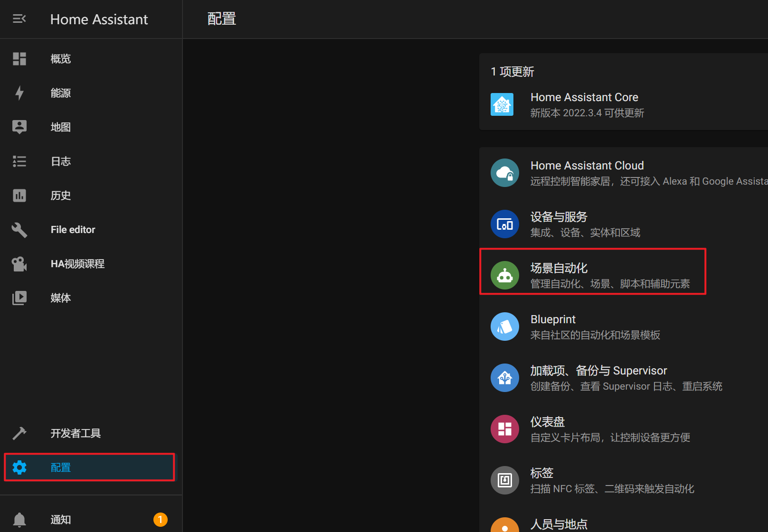
Task: Open 日志 in the sidebar
Action: point(91,161)
